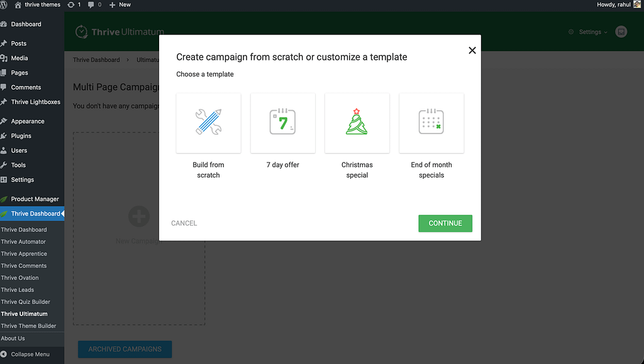Open Archived Campaigns button

coord(125,349)
